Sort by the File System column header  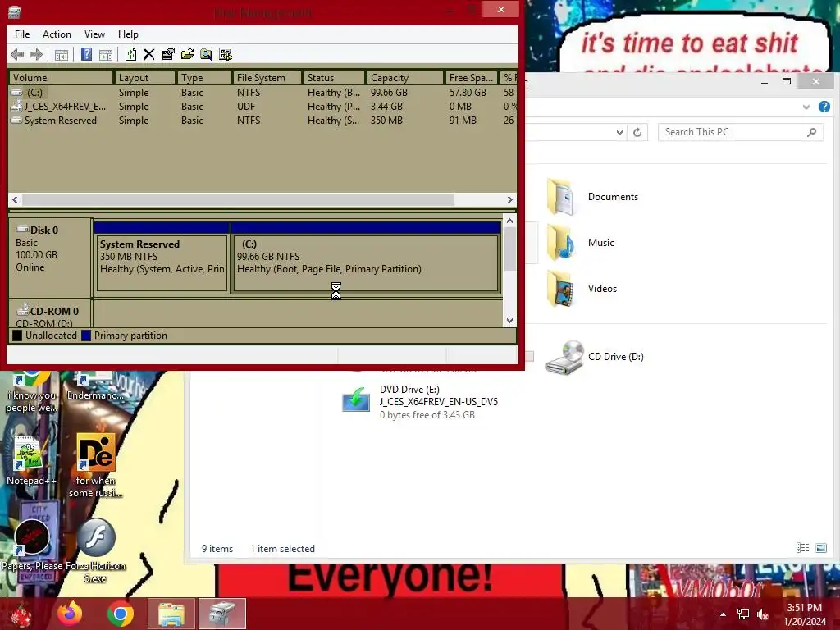tap(267, 78)
